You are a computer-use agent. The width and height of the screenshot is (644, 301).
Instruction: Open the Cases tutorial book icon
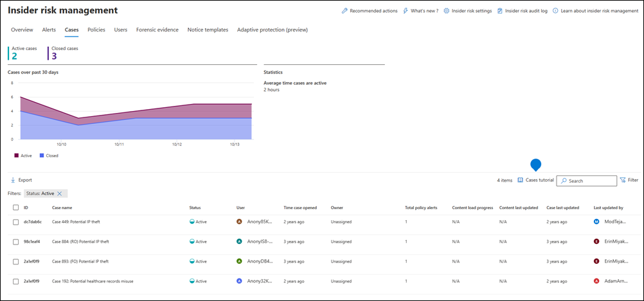point(521,180)
